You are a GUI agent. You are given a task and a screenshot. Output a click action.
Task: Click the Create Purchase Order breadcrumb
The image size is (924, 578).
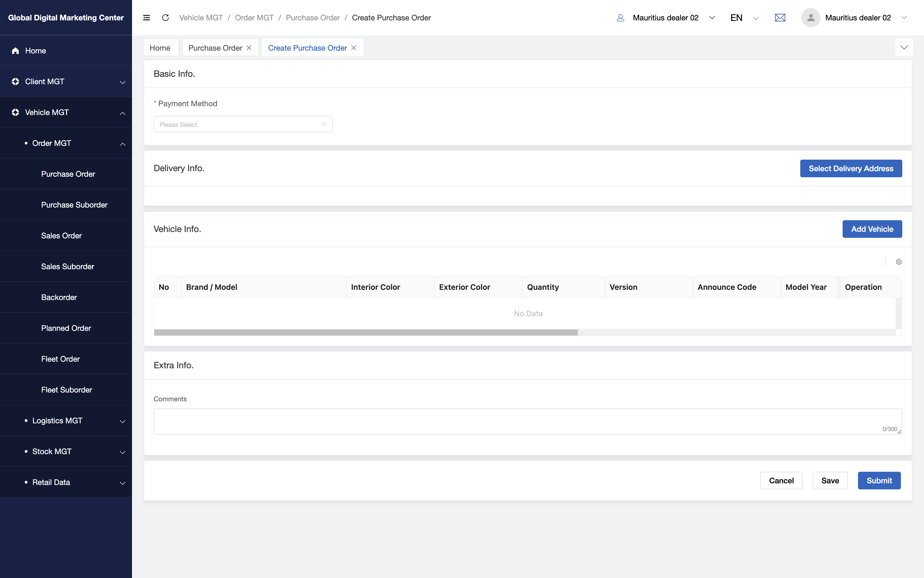tap(391, 18)
